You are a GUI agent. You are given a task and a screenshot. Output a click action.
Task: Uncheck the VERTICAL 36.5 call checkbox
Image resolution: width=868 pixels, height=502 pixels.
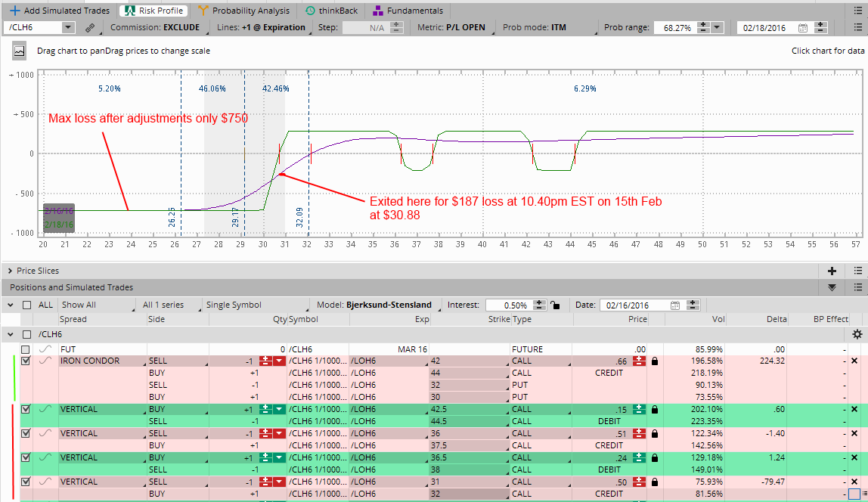[26, 457]
